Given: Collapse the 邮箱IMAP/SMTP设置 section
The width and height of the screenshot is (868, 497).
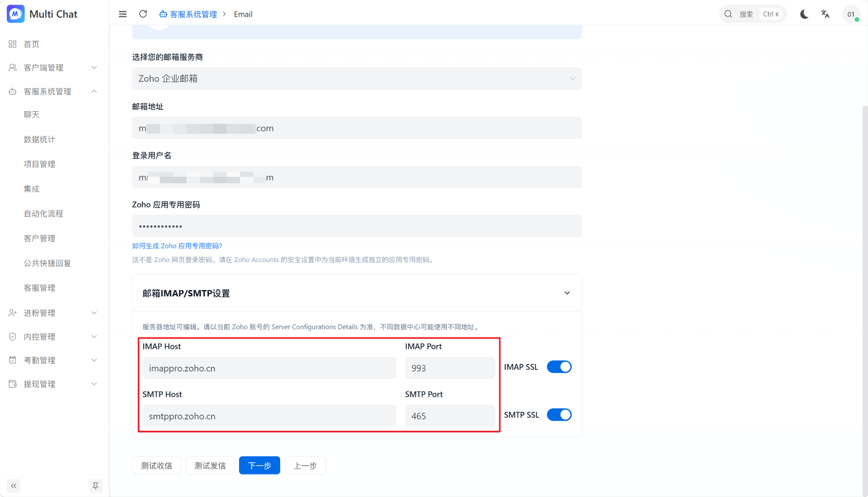Looking at the screenshot, I should 567,293.
